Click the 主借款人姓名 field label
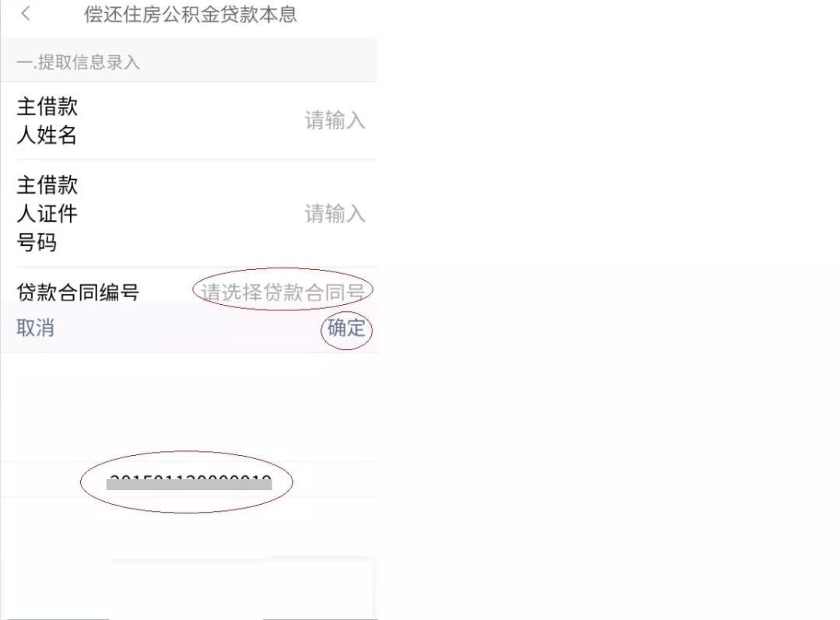The image size is (840, 620). click(47, 121)
